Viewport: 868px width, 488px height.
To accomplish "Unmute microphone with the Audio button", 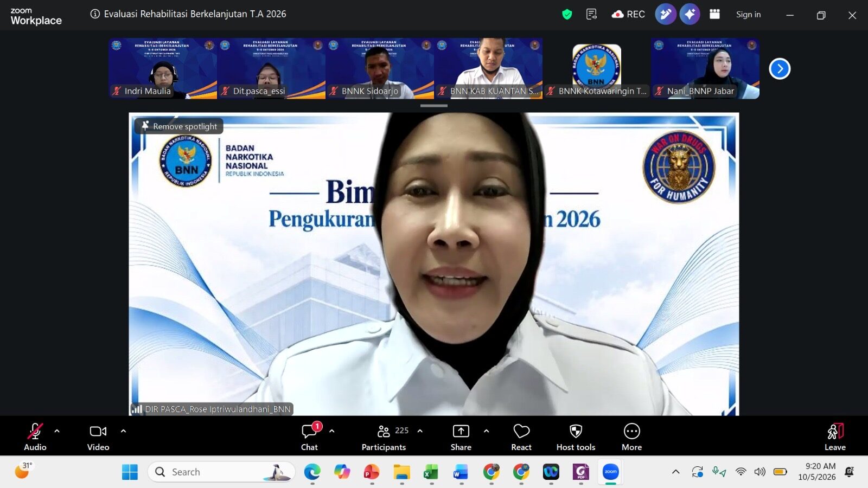I will 35,436.
